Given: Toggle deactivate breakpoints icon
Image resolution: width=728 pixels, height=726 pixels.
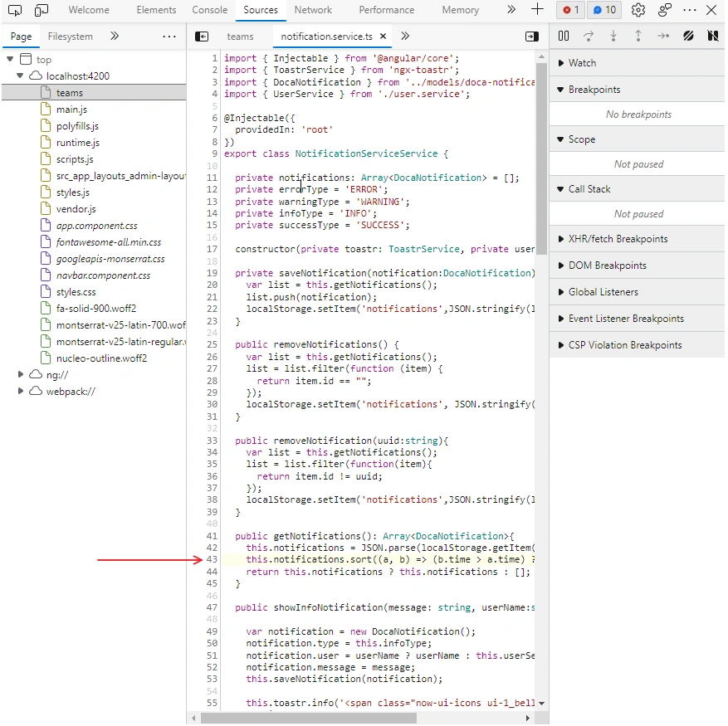Looking at the screenshot, I should [x=688, y=37].
